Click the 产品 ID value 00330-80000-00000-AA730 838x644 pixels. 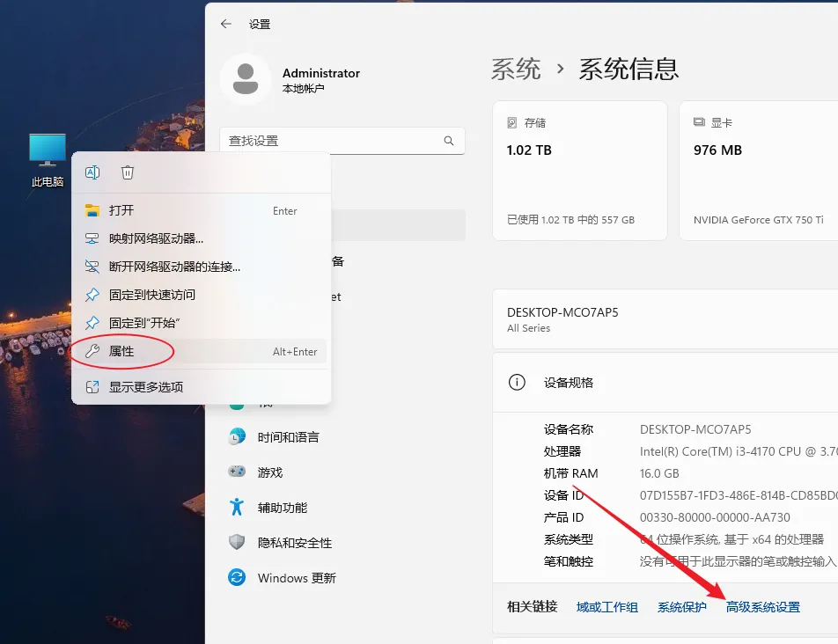click(x=715, y=517)
